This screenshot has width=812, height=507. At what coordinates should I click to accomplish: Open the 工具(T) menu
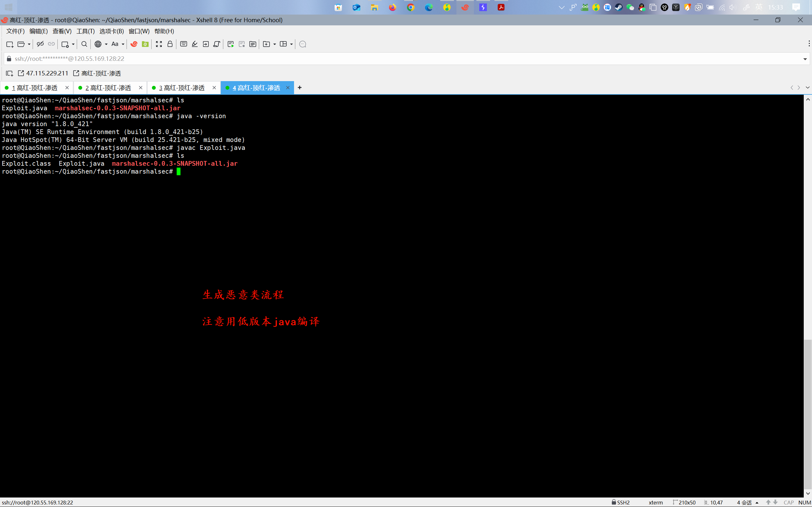[x=86, y=31]
